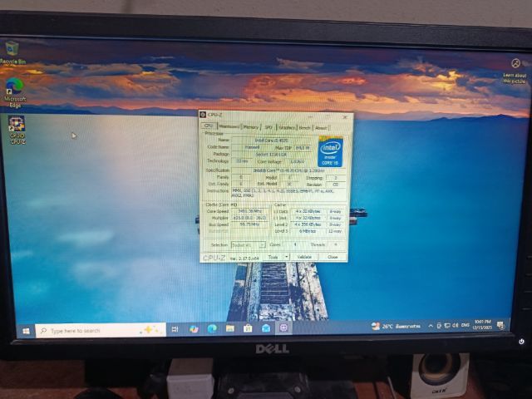Open the taskbar clock and date
The width and height of the screenshot is (532, 399).
[482, 325]
